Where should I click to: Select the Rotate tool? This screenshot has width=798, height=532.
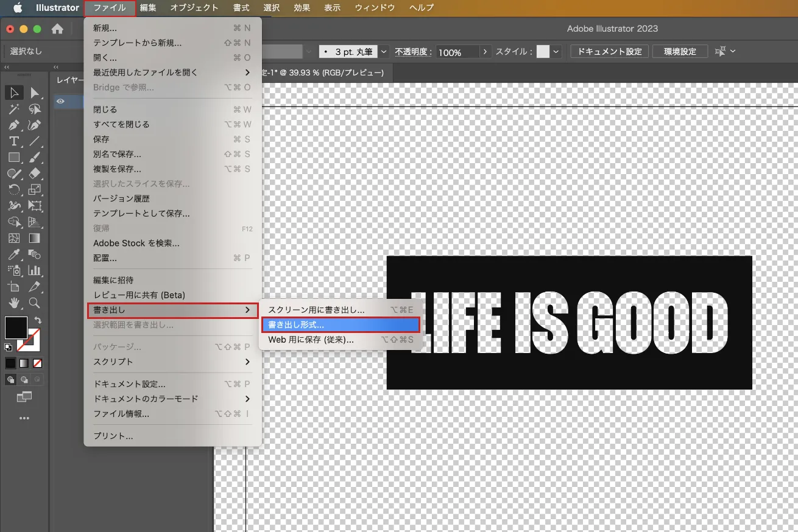pyautogui.click(x=14, y=190)
